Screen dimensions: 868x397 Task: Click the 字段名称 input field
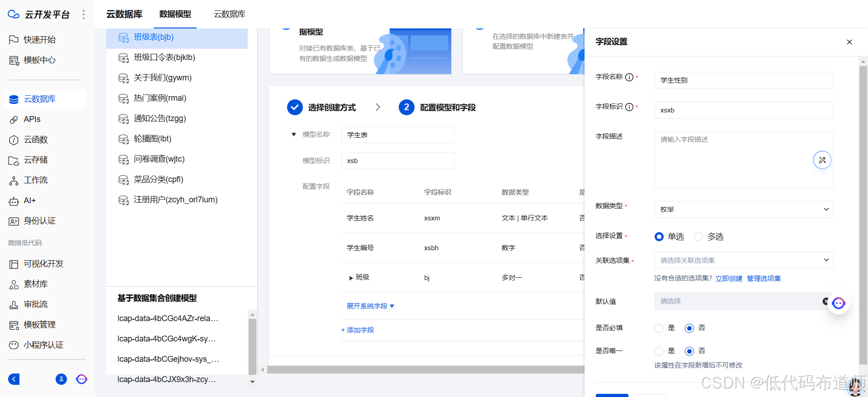coord(744,80)
